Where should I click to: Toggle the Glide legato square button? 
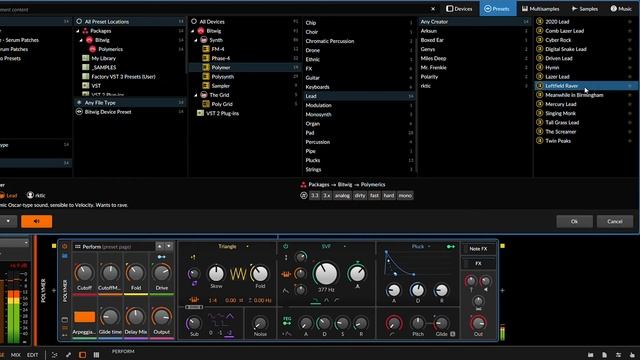point(453,334)
